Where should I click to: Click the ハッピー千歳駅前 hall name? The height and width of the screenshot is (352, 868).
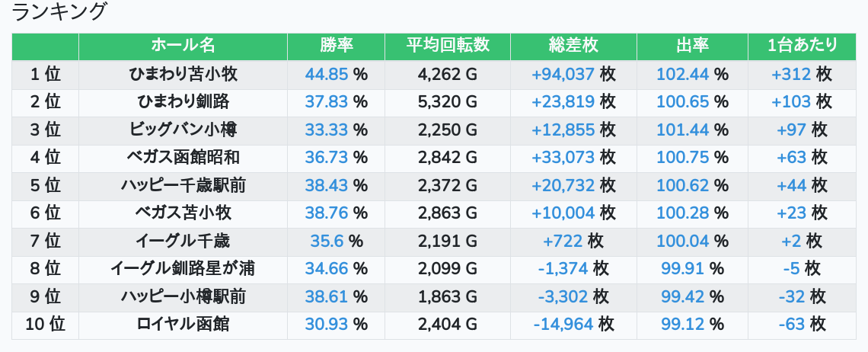click(183, 185)
